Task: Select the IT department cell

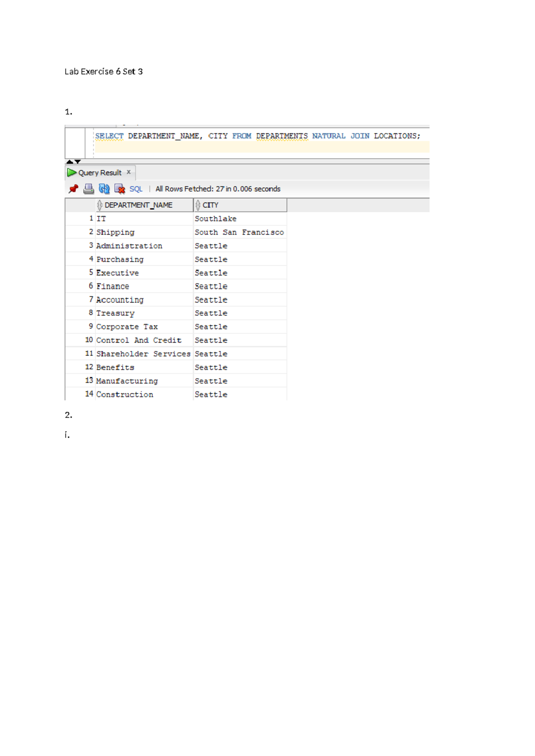Action: pos(144,219)
